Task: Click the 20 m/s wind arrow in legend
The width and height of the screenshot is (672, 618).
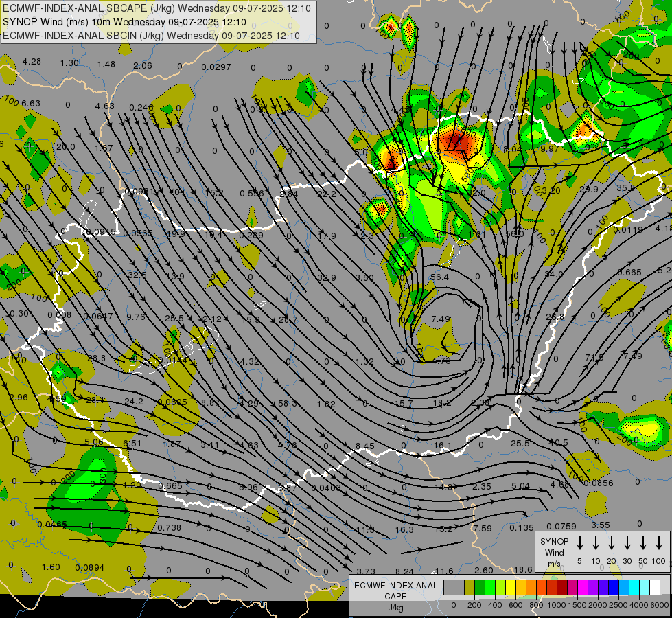Action: coord(612,543)
